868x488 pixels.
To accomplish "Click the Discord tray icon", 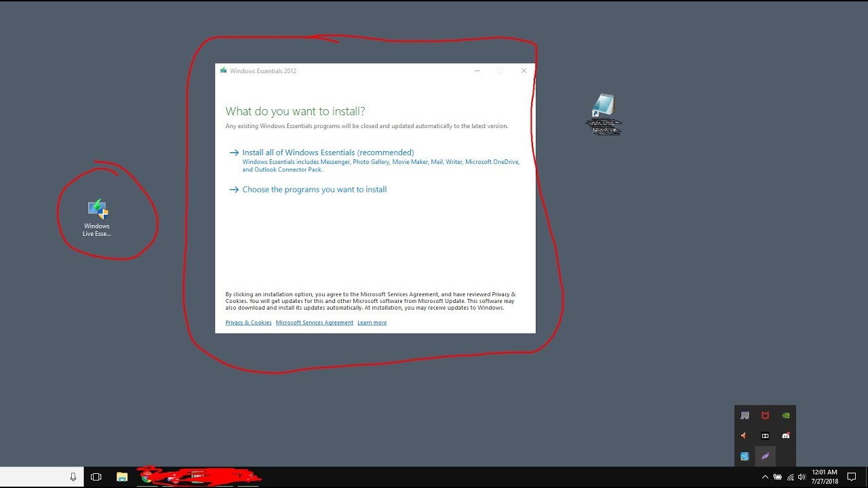I will click(785, 436).
